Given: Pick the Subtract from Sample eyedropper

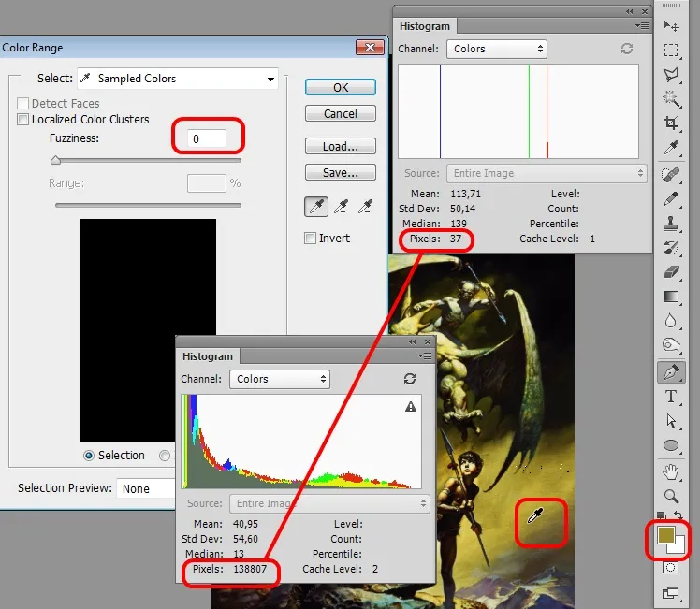Looking at the screenshot, I should [x=365, y=207].
